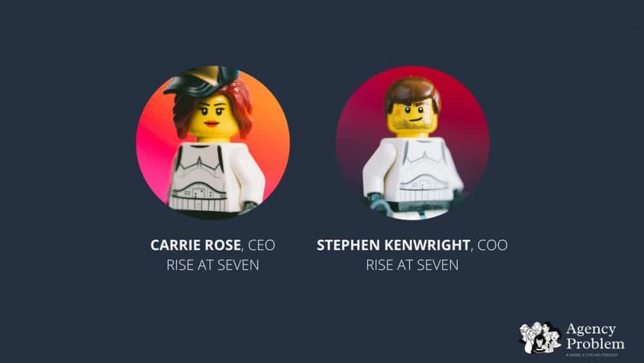Click the word Problem in the logo
The image size is (644, 363).
[x=595, y=343]
